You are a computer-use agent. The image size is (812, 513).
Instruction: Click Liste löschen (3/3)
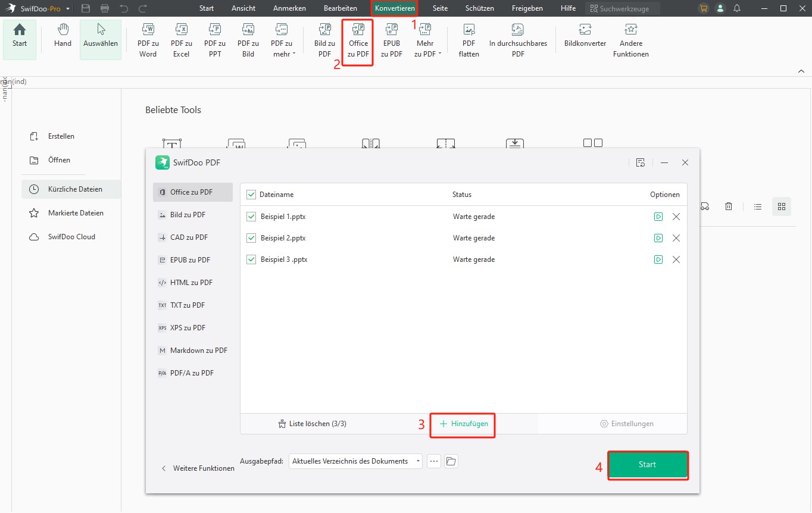pyautogui.click(x=312, y=424)
